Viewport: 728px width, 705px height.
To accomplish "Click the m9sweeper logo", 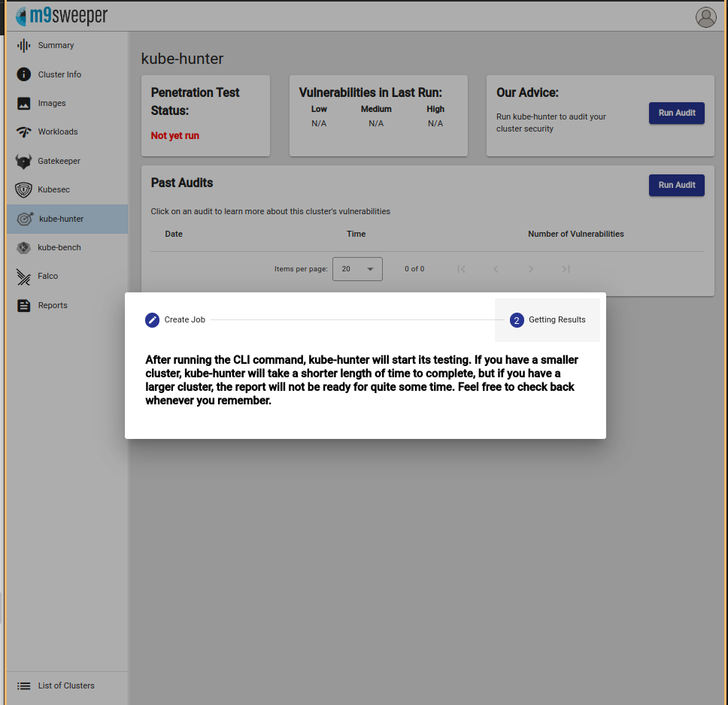I will 62,16.
